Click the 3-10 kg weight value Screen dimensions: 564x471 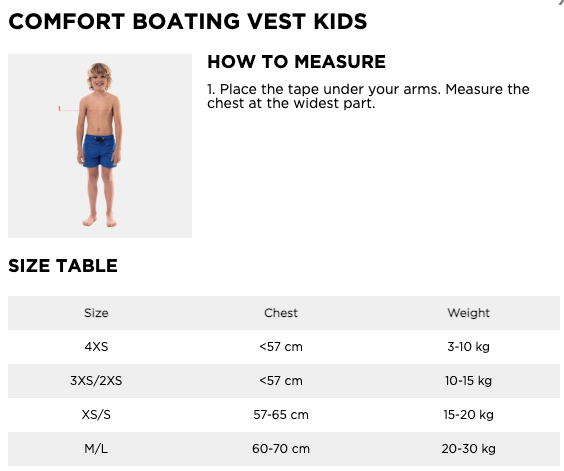click(x=468, y=347)
